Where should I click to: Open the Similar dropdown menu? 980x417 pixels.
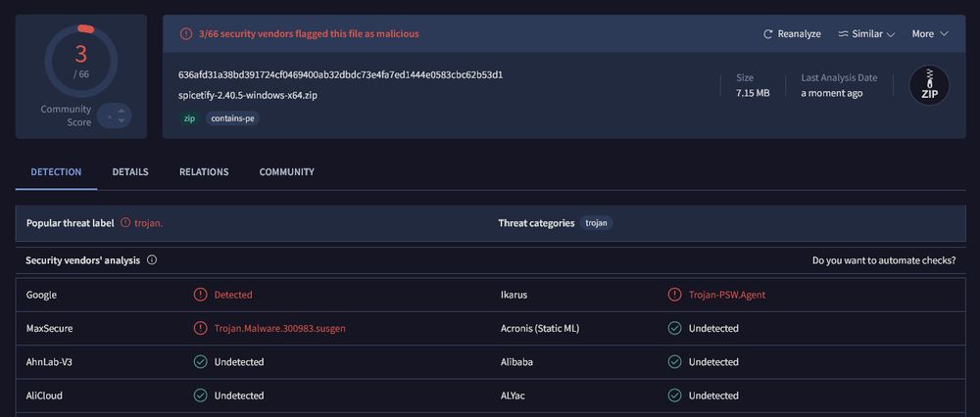coord(867,33)
